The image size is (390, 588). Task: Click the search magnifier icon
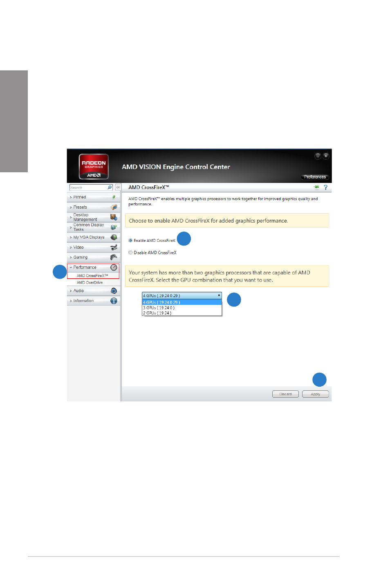pos(110,187)
